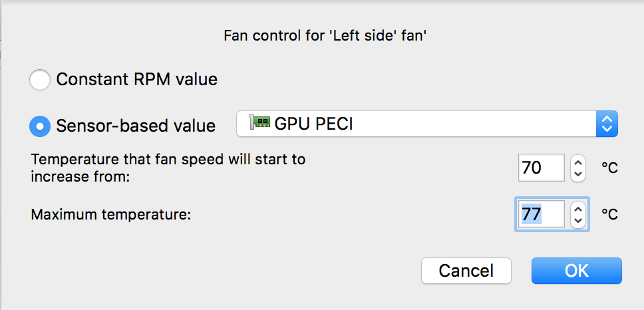Decrease start temperature with the down stepper arrow
Image resolution: width=644 pixels, height=310 pixels.
[x=578, y=174]
